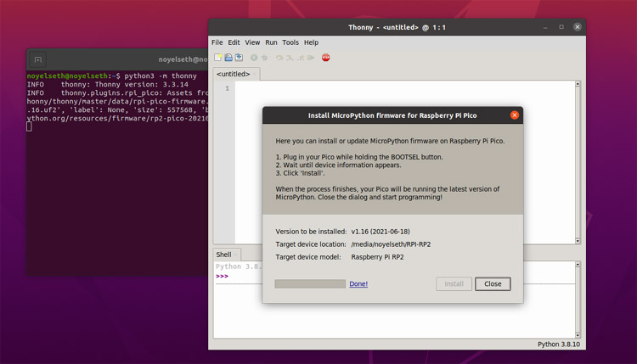Screen dimensions: 637x364
Task: Click the Open file toolbar icon
Action: coord(228,57)
